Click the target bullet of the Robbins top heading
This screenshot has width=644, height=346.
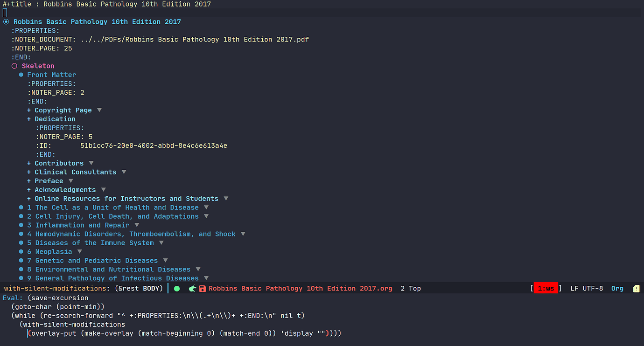(x=5, y=21)
